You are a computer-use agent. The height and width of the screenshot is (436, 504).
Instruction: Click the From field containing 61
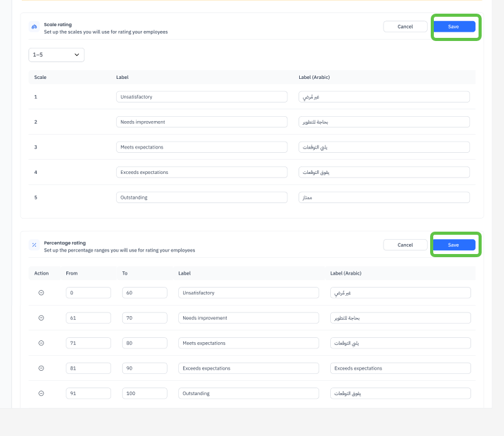click(88, 318)
